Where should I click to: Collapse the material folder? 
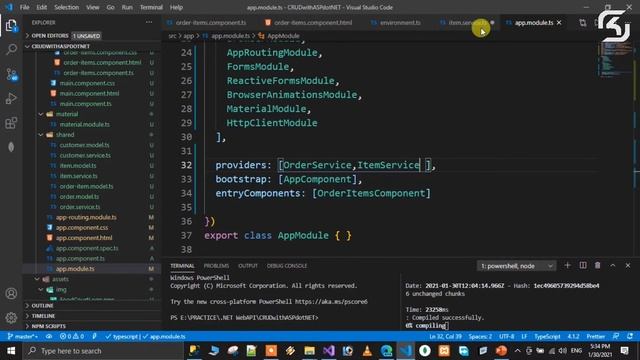tap(67, 114)
